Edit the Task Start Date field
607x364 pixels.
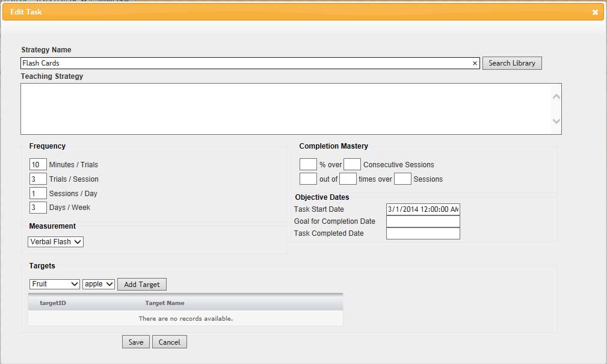coord(423,209)
